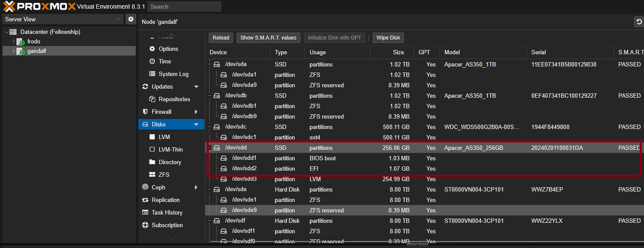This screenshot has width=644, height=248.
Task: Open the Replication menu item
Action: pos(166,200)
